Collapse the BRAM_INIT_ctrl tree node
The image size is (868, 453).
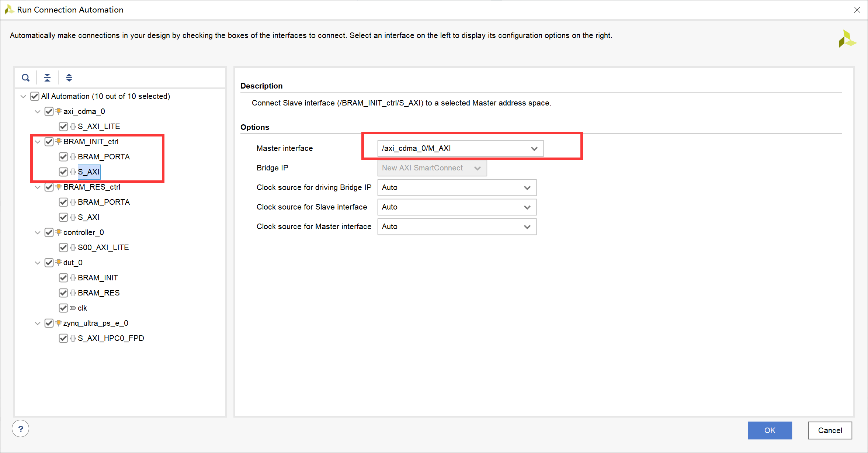pyautogui.click(x=38, y=142)
